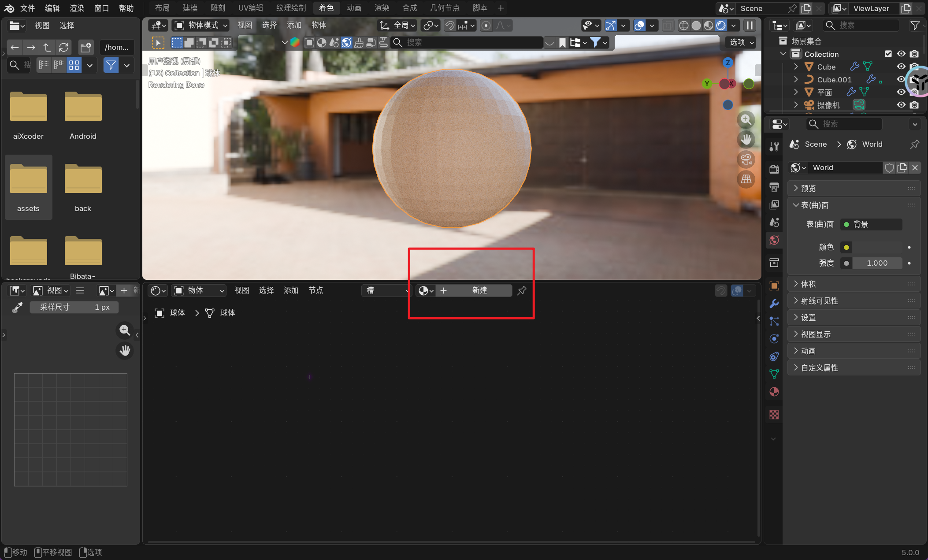
Task: Adjust the 强度 1.000 strength slider
Action: (x=877, y=263)
